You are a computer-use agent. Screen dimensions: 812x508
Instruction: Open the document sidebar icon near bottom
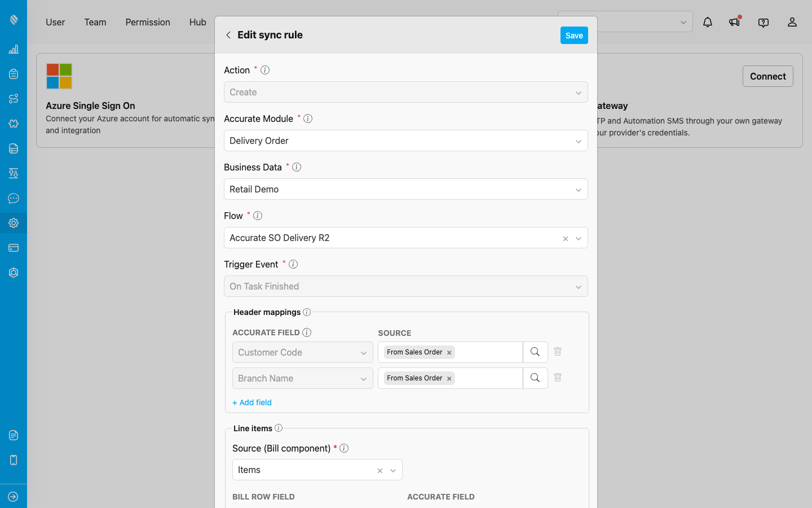pyautogui.click(x=14, y=435)
